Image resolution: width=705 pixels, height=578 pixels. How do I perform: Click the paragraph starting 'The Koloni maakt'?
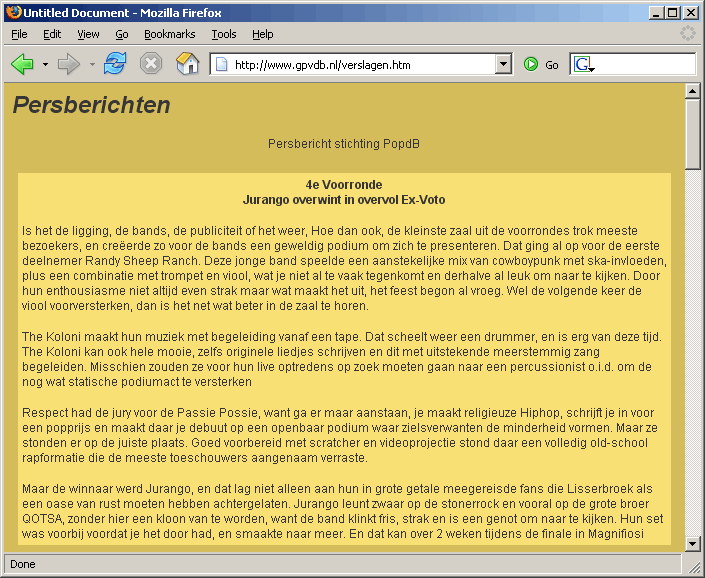(x=342, y=359)
